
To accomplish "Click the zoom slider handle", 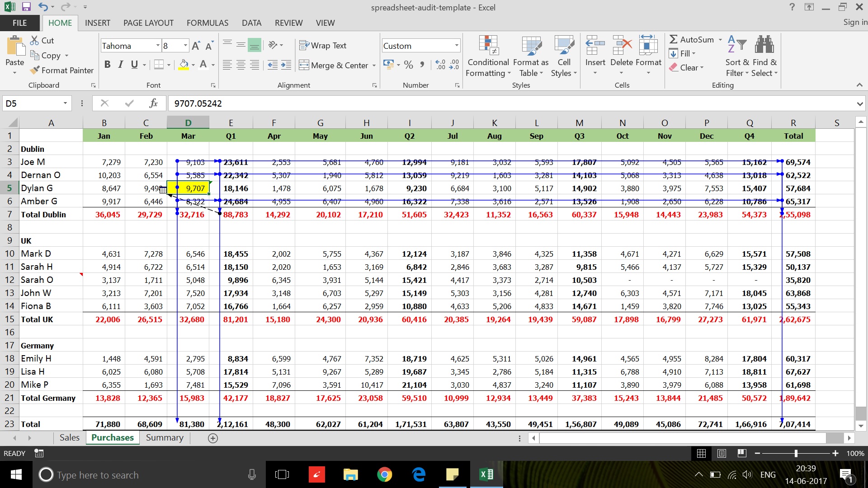I will click(x=796, y=453).
